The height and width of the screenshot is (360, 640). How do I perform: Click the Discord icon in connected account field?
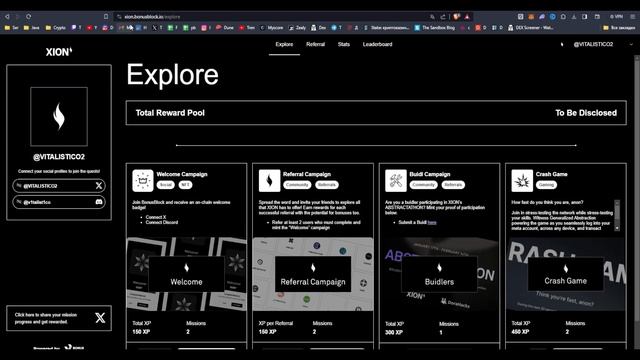point(99,202)
